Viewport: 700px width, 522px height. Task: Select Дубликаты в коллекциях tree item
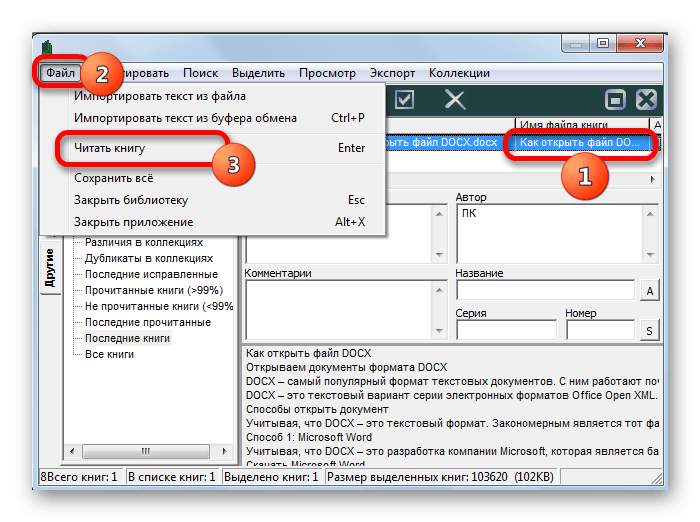pos(149,258)
